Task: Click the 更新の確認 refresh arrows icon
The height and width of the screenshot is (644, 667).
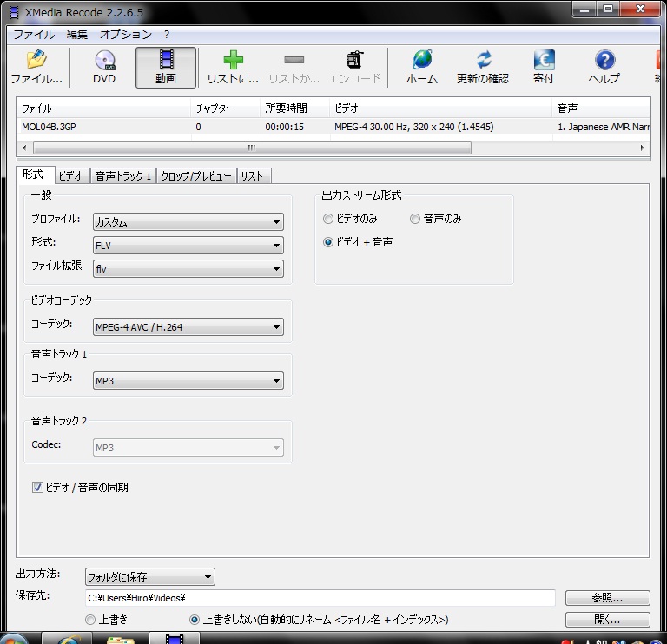Action: click(x=484, y=61)
